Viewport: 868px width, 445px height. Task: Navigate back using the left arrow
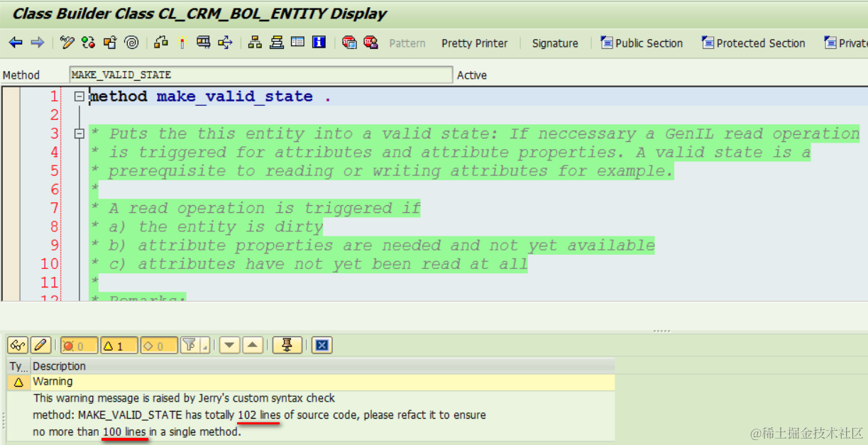(x=16, y=43)
